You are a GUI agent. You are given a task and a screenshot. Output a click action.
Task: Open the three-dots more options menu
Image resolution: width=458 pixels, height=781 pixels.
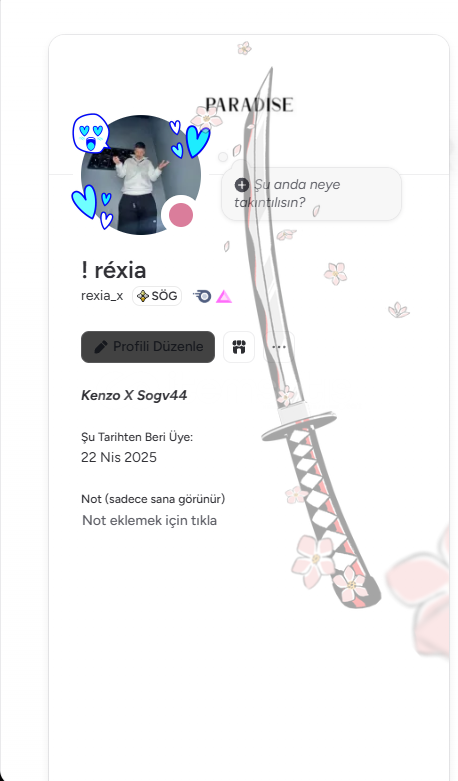point(279,347)
